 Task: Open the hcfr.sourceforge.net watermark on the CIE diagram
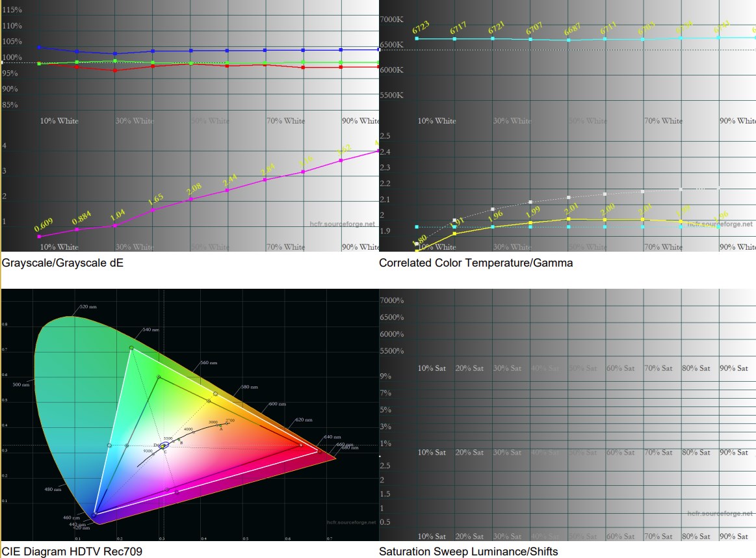coord(351,522)
